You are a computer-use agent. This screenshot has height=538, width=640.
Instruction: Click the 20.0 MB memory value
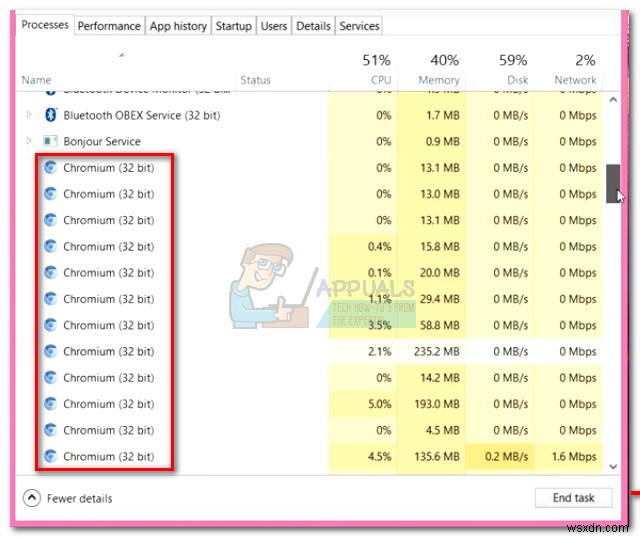[440, 273]
